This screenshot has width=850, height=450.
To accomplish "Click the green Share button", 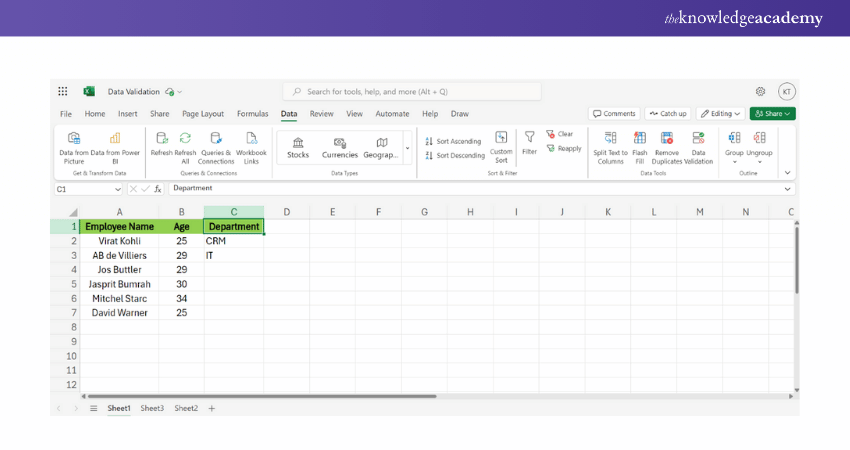I will point(772,114).
